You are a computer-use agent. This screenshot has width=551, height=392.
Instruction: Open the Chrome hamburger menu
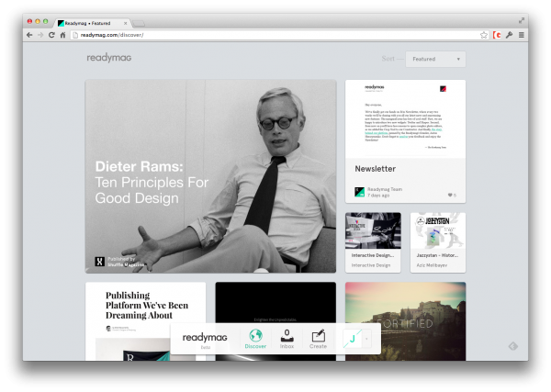pos(522,35)
